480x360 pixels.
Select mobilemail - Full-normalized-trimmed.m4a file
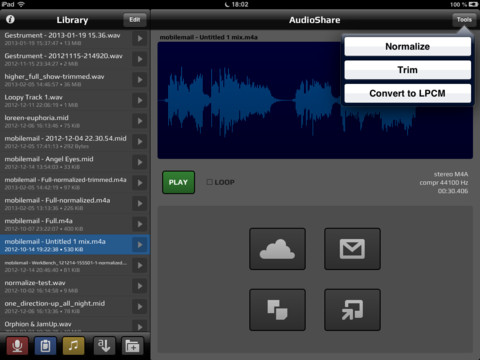75,183
